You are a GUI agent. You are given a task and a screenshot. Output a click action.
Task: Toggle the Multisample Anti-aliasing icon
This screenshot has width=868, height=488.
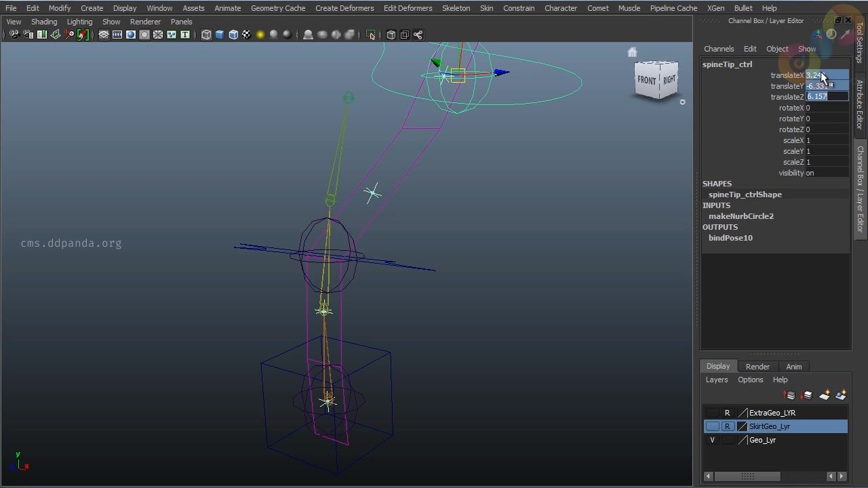(x=336, y=35)
